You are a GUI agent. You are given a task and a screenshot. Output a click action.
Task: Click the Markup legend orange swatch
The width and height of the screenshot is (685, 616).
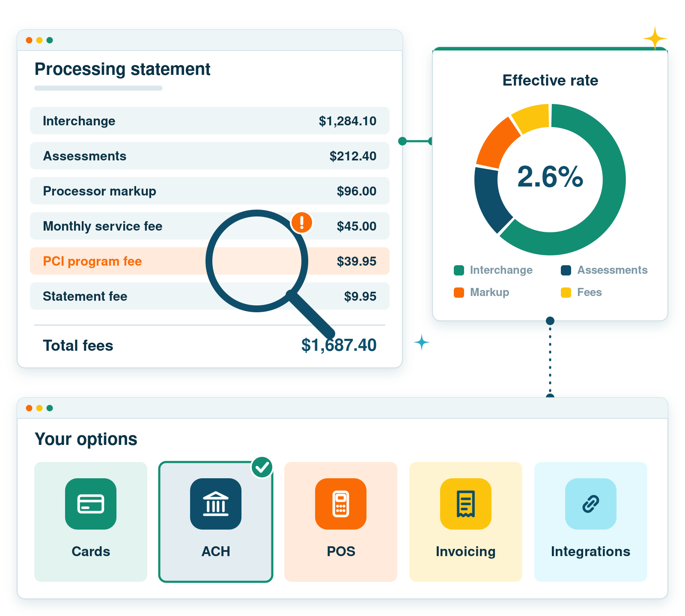(x=459, y=293)
